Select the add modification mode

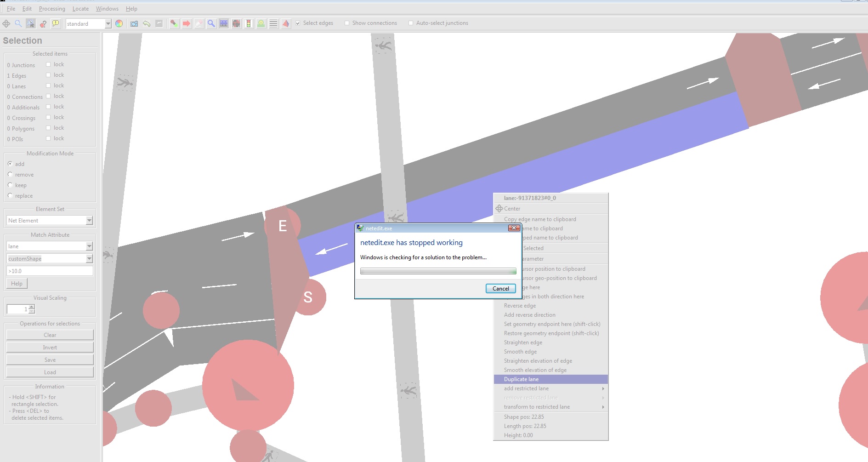[10, 164]
